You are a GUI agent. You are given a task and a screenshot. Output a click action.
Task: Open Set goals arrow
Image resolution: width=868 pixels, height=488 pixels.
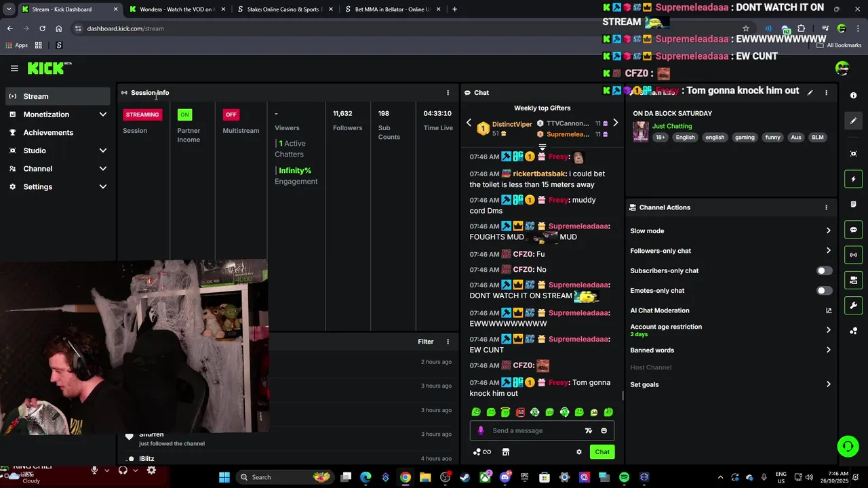[x=828, y=384]
